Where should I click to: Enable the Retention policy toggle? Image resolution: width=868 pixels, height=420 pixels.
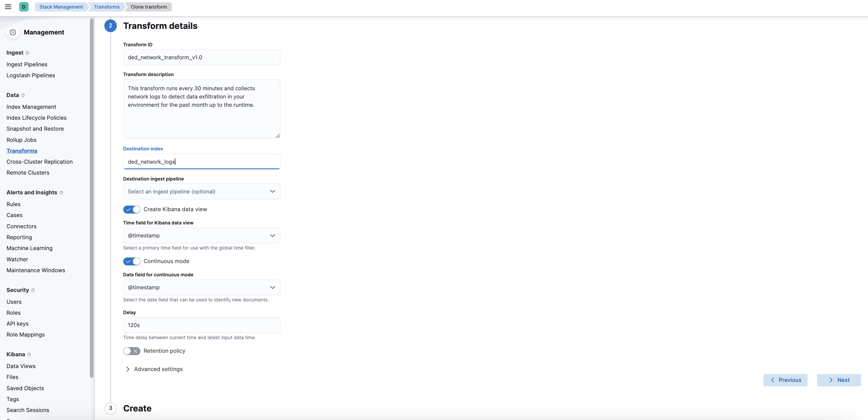tap(131, 351)
